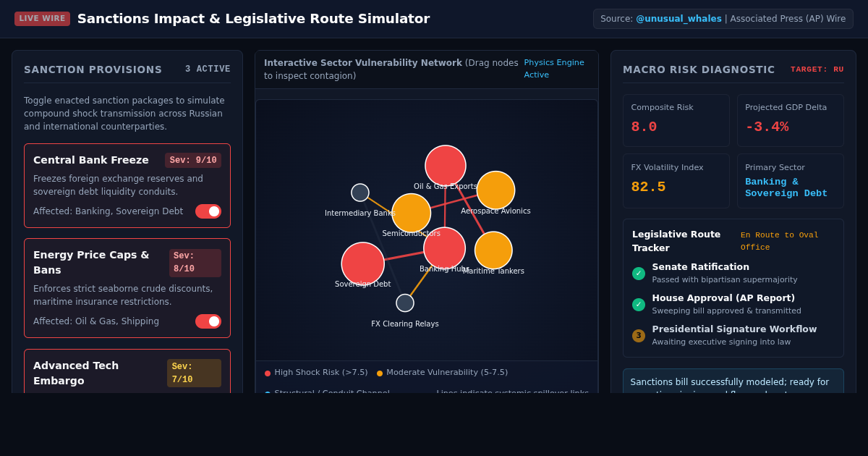Click the Advanced Tech Embargo card title
This screenshot has height=456, width=868.
click(76, 373)
